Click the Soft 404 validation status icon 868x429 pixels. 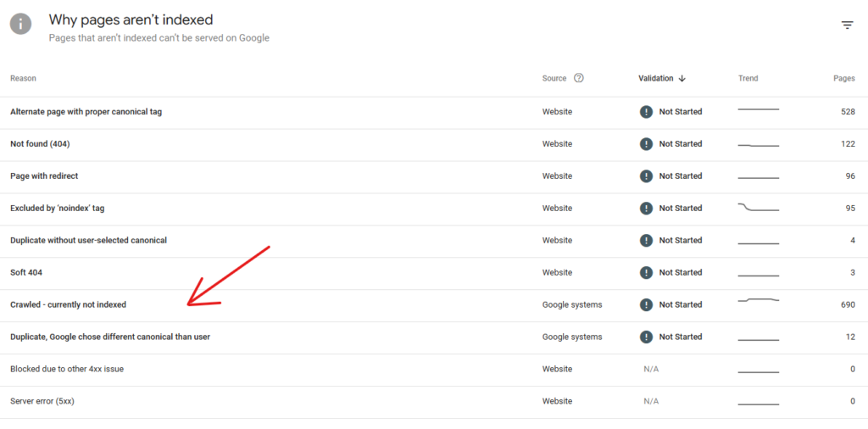coord(646,273)
